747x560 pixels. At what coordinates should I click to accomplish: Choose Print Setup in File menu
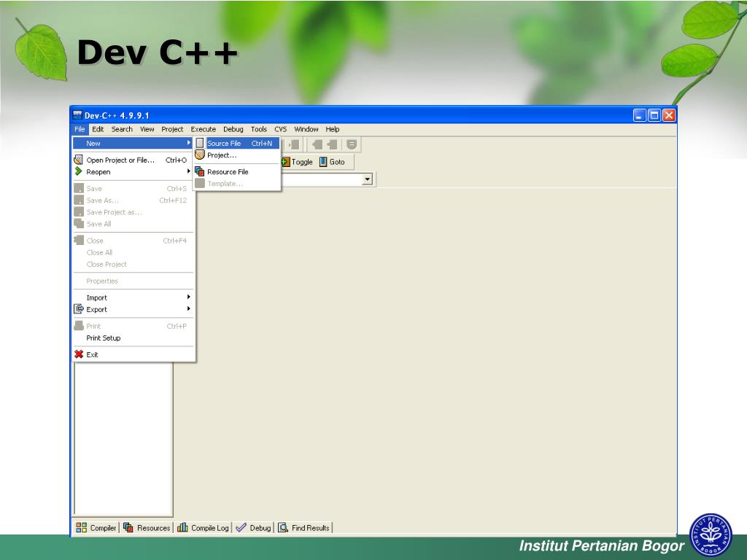tap(133, 338)
